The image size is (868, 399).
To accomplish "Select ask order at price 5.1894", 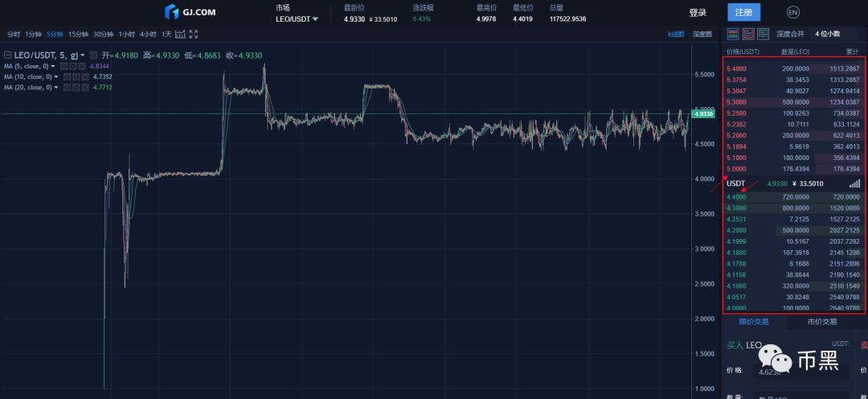I will [794, 147].
